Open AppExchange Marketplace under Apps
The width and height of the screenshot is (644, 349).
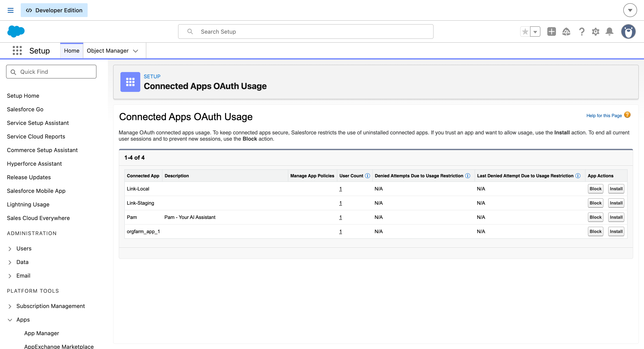pos(59,346)
